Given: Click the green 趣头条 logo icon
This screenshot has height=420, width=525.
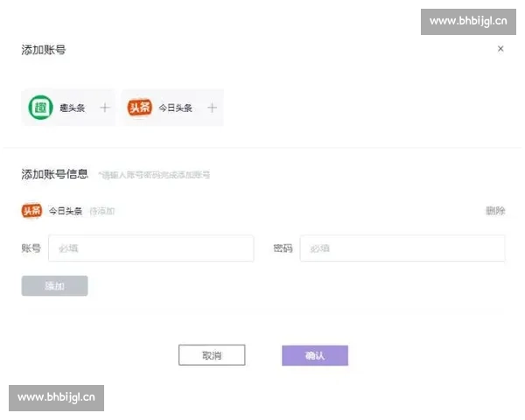Looking at the screenshot, I should (40, 108).
